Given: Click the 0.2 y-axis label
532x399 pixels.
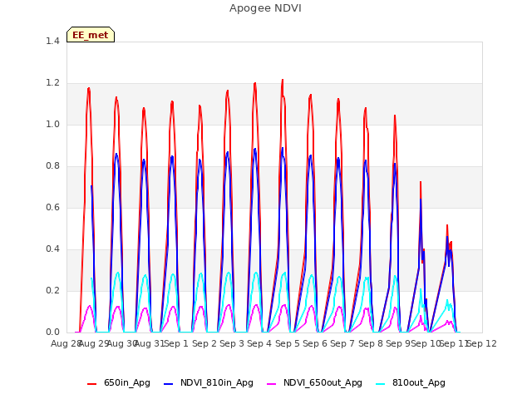Looking at the screenshot, I should 52,290.
